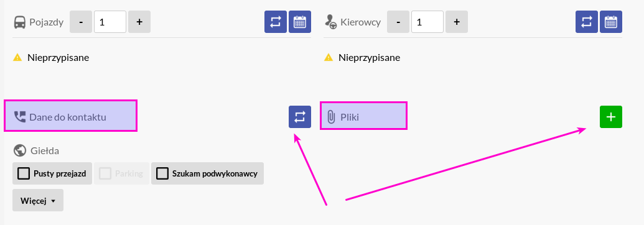Increase Kierowcy count with plus button
Viewport: 644px width, 225px height.
point(457,22)
